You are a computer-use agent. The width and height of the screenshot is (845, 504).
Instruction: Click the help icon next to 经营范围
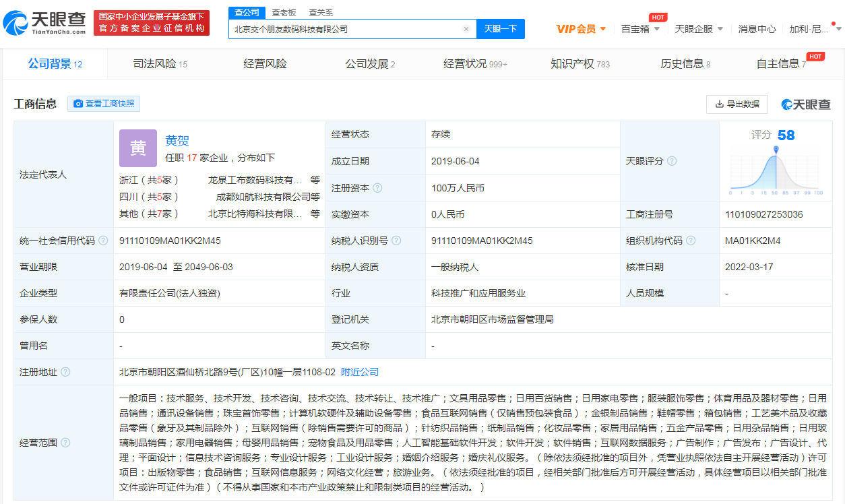(x=65, y=443)
